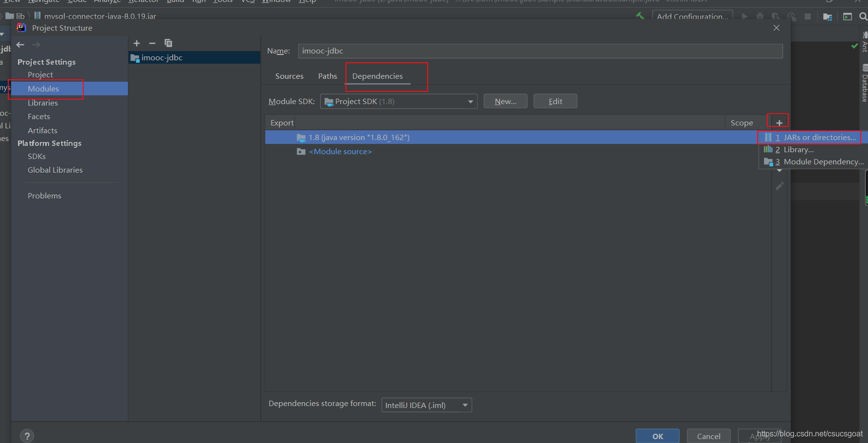Viewport: 868px width, 443px height.
Task: Click the Edit SDK button
Action: pyautogui.click(x=555, y=101)
